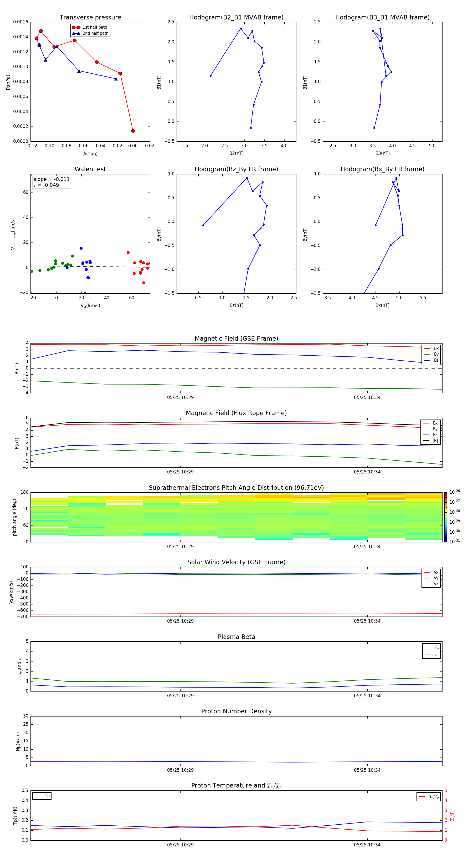Click the 'WalenTest' plot title
Viewport: 473px width, 868px height.
pyautogui.click(x=90, y=169)
